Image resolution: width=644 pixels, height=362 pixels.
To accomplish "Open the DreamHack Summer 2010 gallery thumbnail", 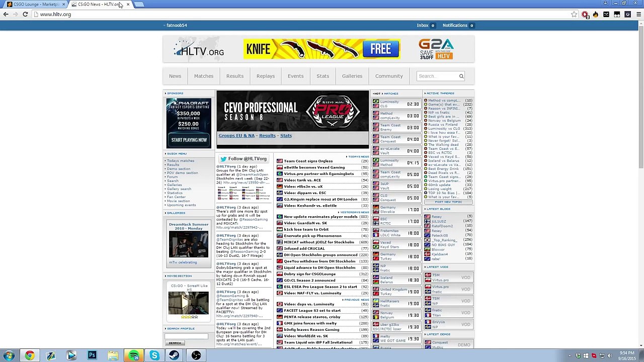I will (x=189, y=245).
